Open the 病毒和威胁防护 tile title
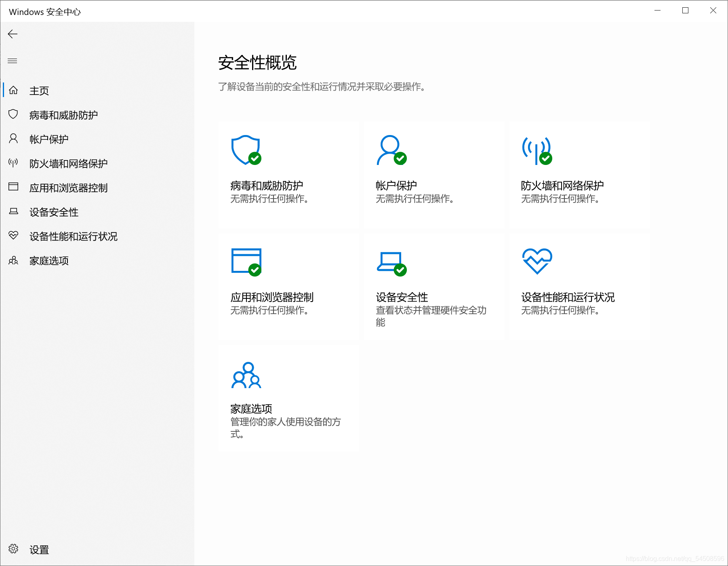728x566 pixels. [x=267, y=186]
